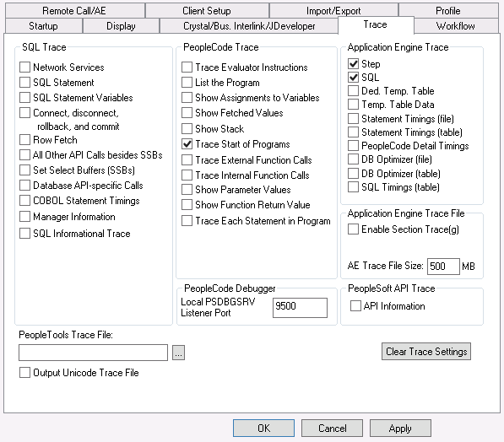
Task: Uncheck SQL under Application Engine Trace
Action: pyautogui.click(x=353, y=78)
